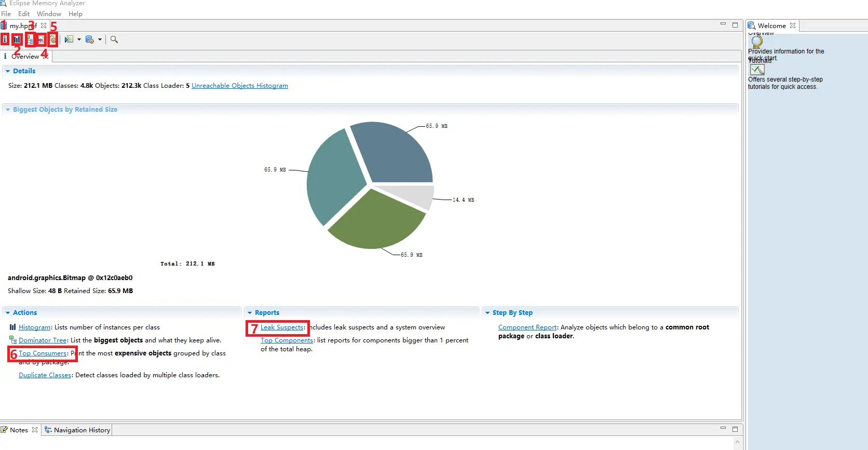Open the Overview (i) toolbar icon
The image size is (868, 450).
coord(5,39)
